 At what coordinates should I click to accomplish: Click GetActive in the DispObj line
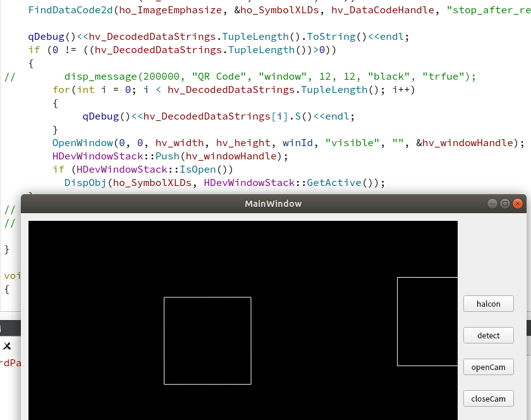[x=334, y=183]
